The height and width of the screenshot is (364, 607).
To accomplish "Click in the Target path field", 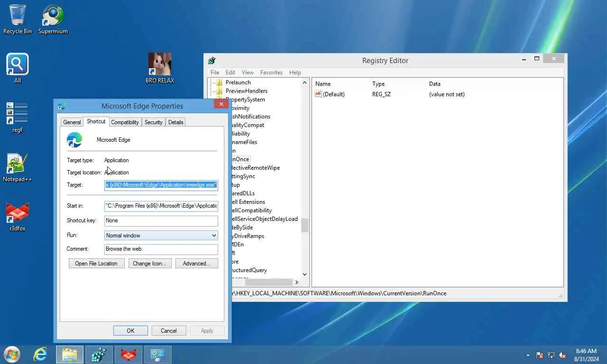I will click(161, 185).
